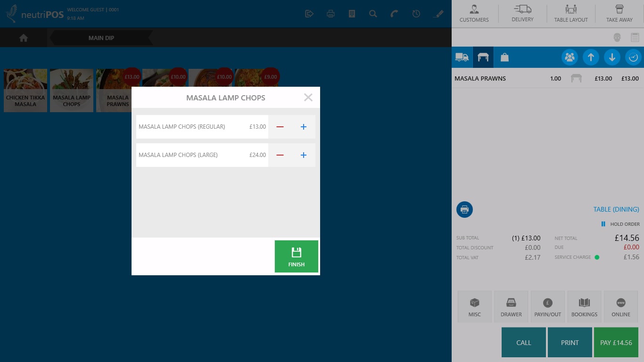The width and height of the screenshot is (644, 362).
Task: Open the Customers tab
Action: pyautogui.click(x=474, y=14)
